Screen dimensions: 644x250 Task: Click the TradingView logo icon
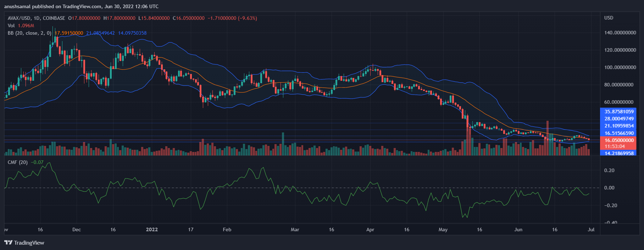tap(8, 243)
